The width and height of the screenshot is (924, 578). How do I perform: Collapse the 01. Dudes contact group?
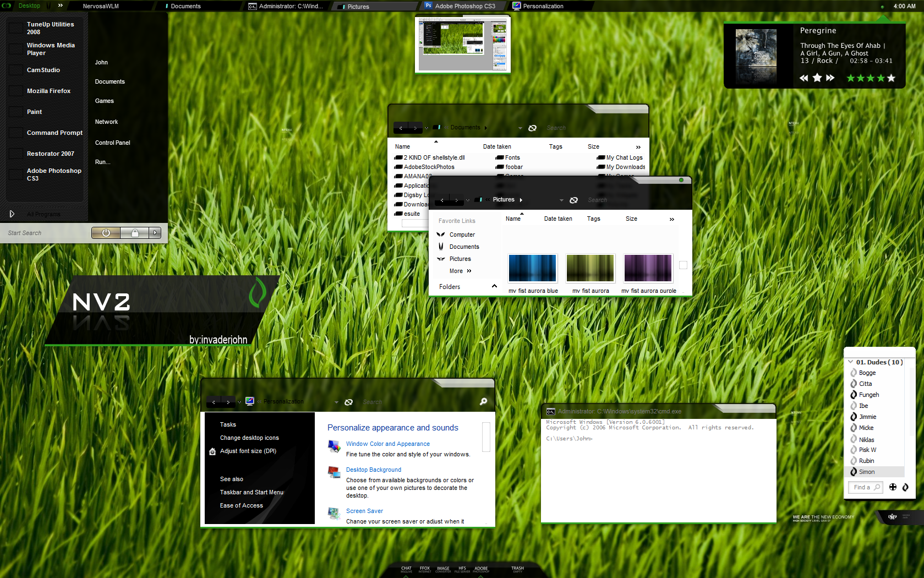pyautogui.click(x=851, y=362)
